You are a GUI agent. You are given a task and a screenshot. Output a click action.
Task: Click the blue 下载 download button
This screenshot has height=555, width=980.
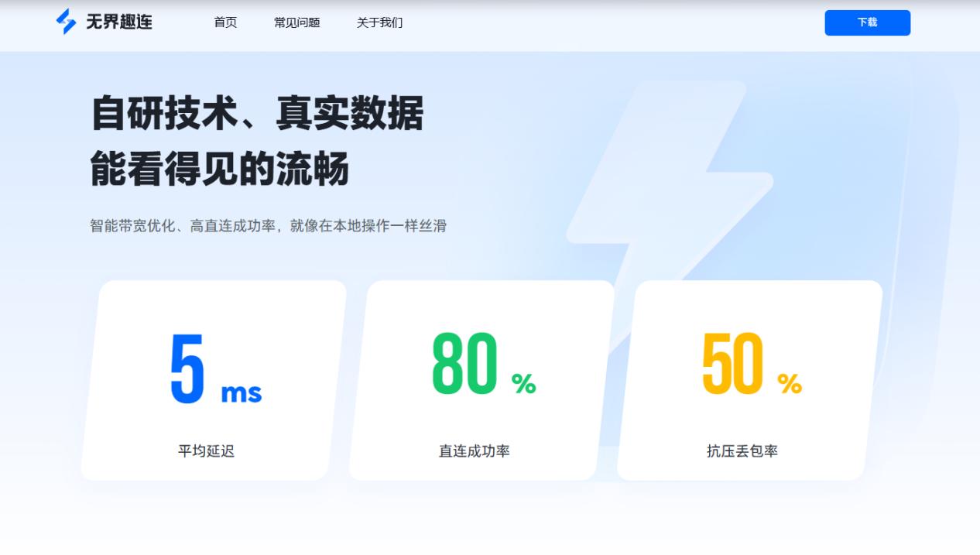pyautogui.click(x=867, y=23)
